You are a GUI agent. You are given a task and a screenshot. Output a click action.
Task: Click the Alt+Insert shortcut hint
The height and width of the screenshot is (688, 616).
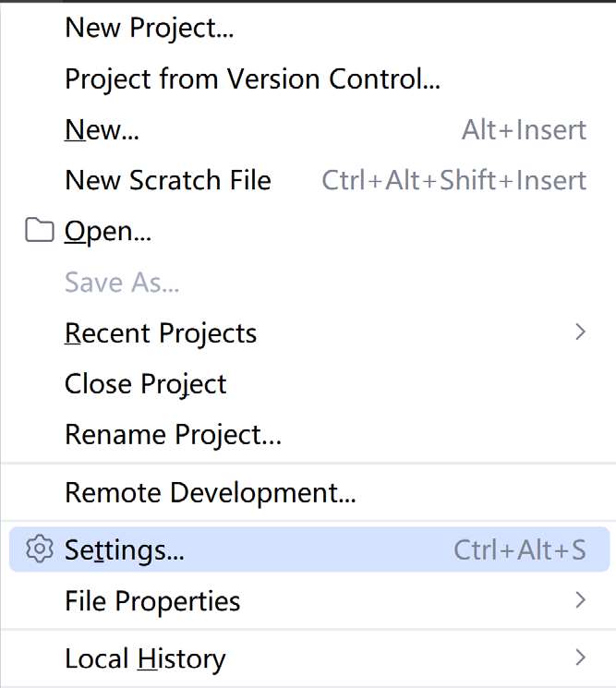(524, 129)
